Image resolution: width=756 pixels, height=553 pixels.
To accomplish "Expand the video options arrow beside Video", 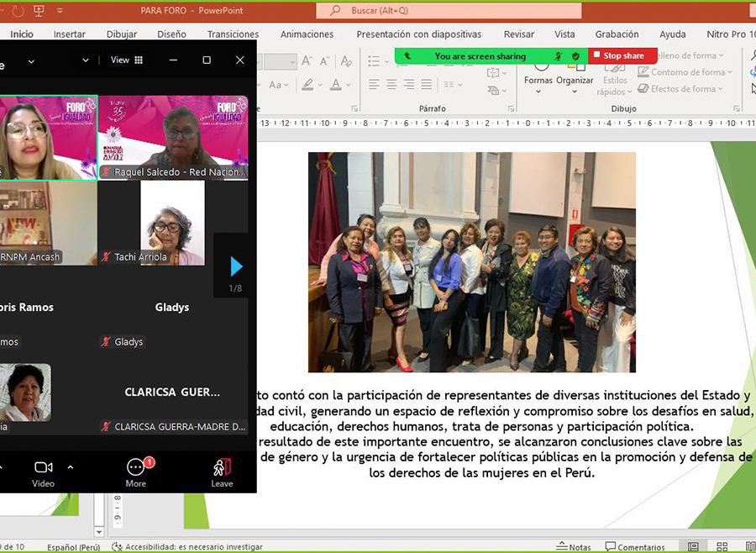I will tap(71, 467).
